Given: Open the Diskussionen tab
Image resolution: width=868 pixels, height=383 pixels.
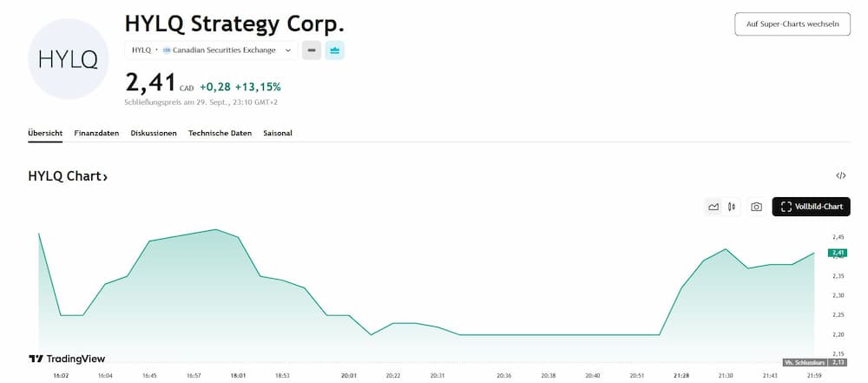Looking at the screenshot, I should (x=154, y=133).
